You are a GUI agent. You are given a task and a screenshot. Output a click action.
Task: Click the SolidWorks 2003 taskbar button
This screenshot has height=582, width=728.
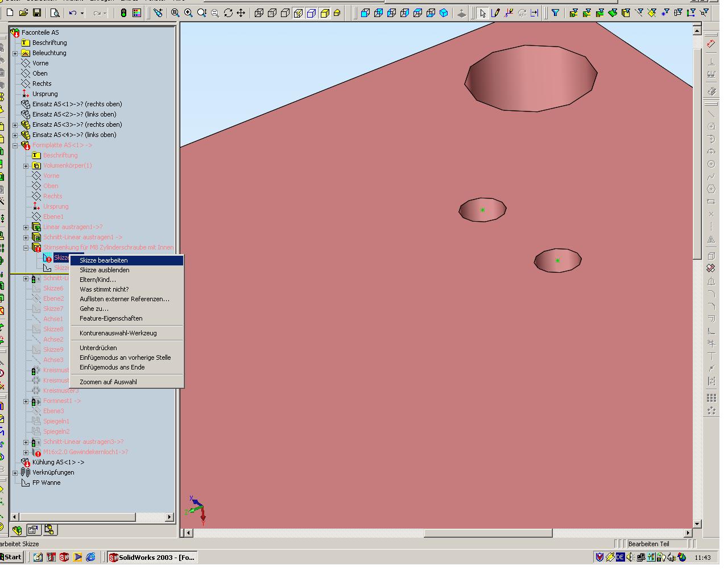point(152,557)
